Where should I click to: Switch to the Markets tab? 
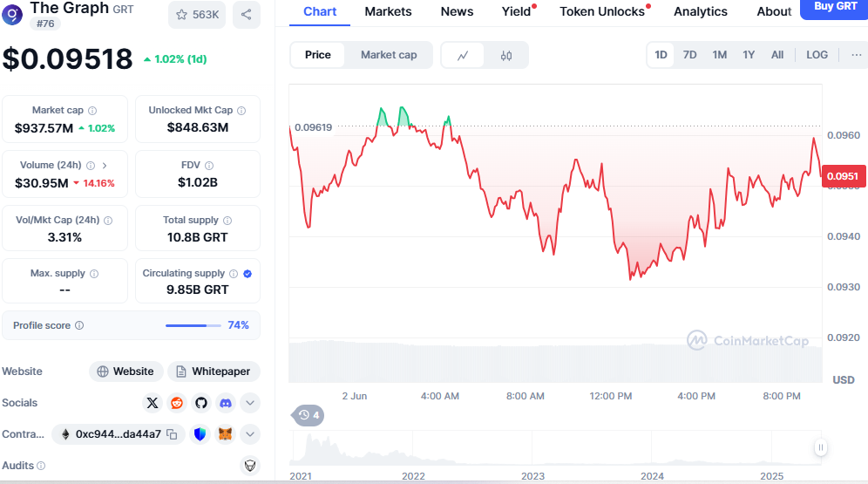[389, 11]
